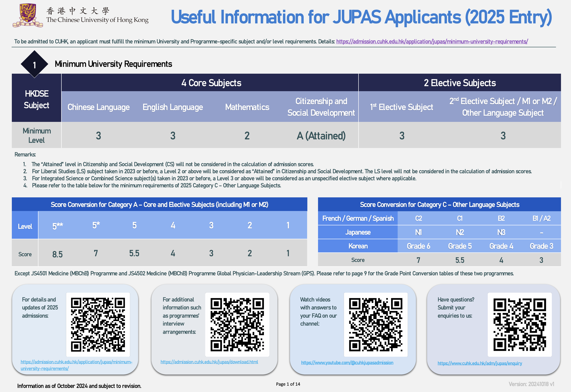Select the 'N3' Japanese level cell
Image resolution: width=571 pixels, height=392 pixels.
click(501, 232)
